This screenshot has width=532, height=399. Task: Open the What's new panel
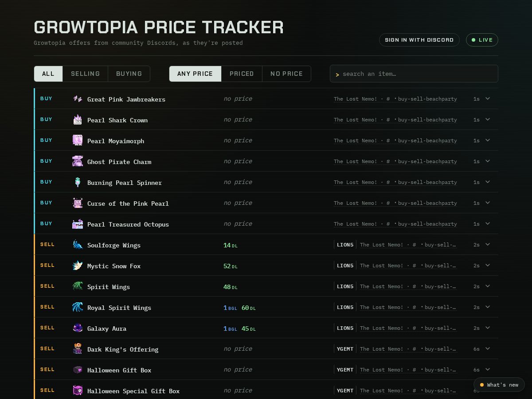coord(499,385)
